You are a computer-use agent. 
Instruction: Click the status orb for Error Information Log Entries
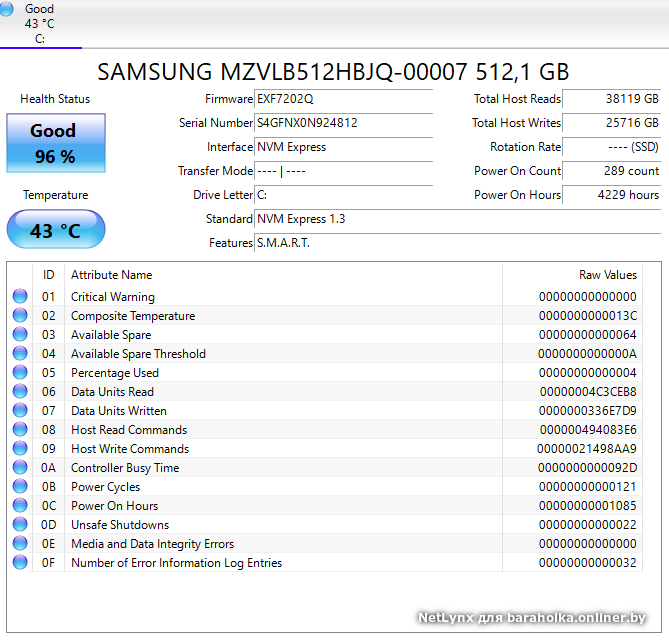(x=20, y=562)
